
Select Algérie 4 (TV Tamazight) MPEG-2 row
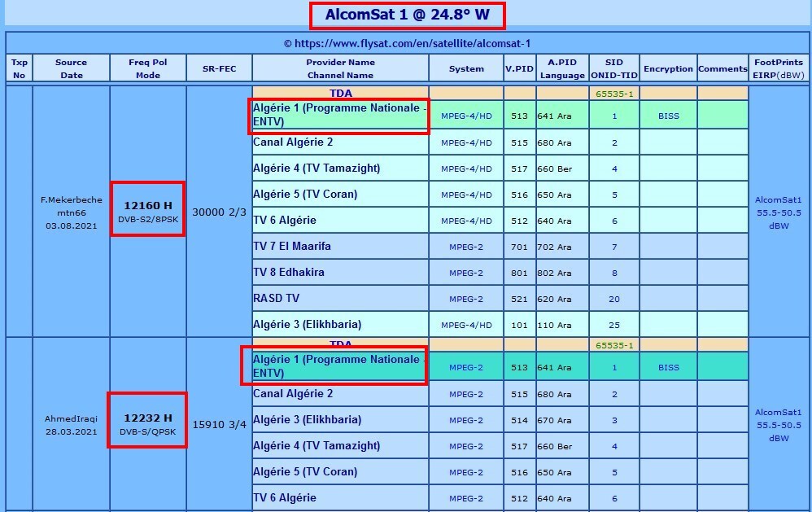tap(317, 446)
